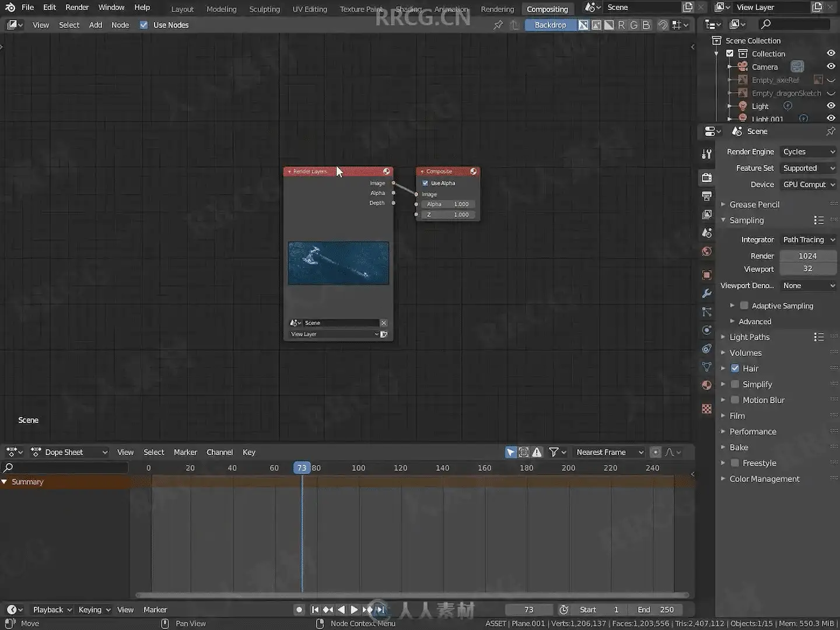Viewport: 840px width, 630px height.
Task: Show the Empty_axeRef object
Action: click(831, 80)
